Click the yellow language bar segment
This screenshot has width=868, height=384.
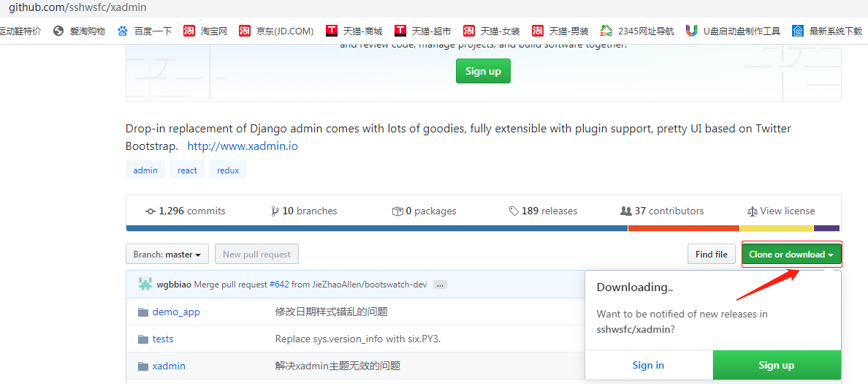777,228
